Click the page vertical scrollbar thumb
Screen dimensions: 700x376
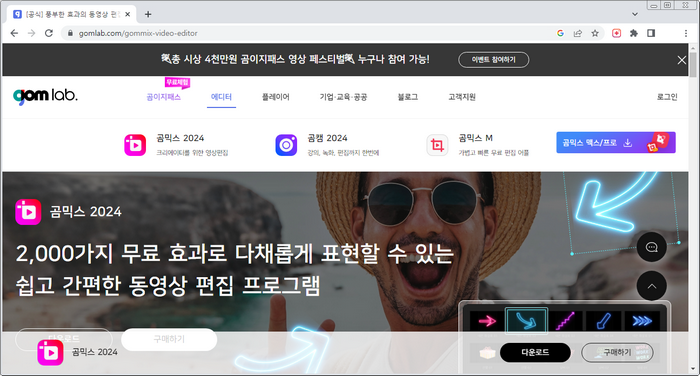(x=693, y=65)
